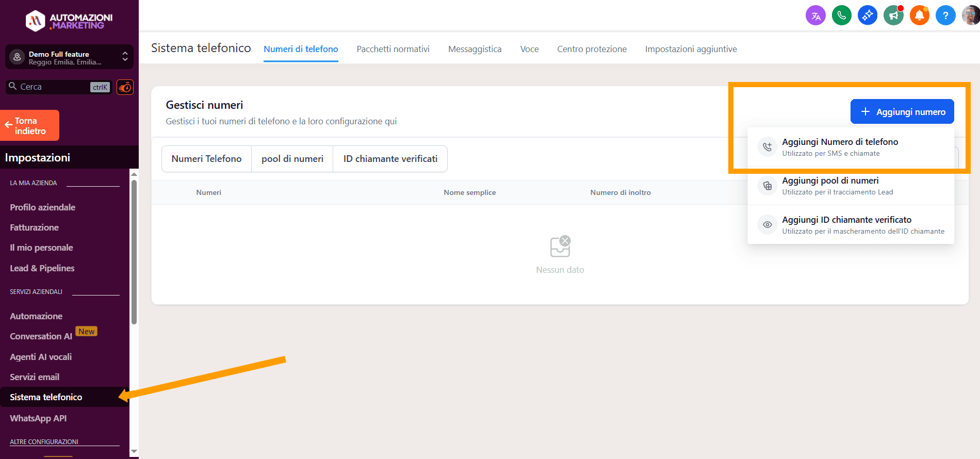Select the Numeri Telefono sub-tab
This screenshot has width=980, height=459.
pos(206,159)
